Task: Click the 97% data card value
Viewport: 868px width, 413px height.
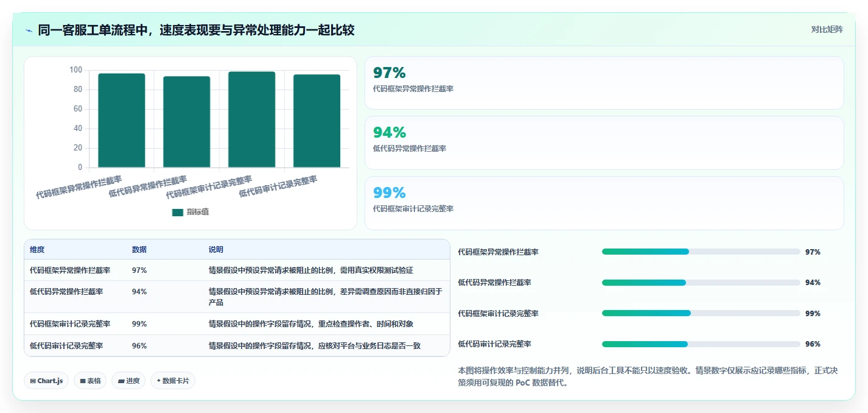Action: coord(390,73)
